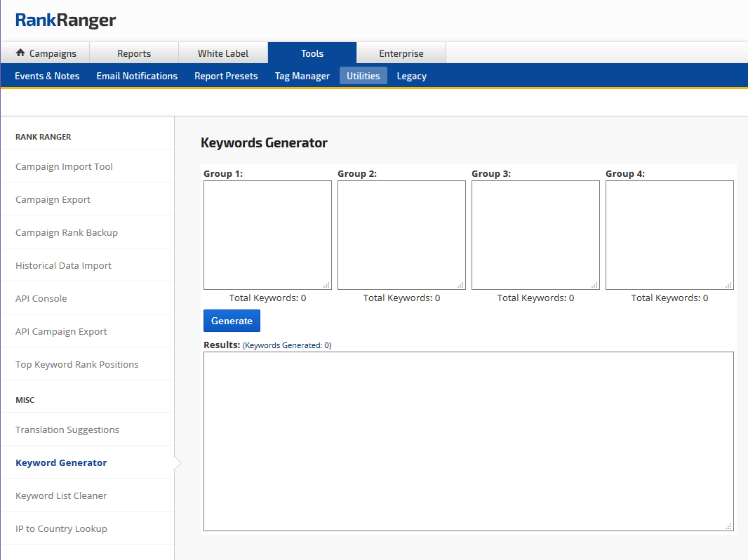Screen dimensions: 748x560
Task: Focus the Group 4 keywords textarea
Action: 669,235
